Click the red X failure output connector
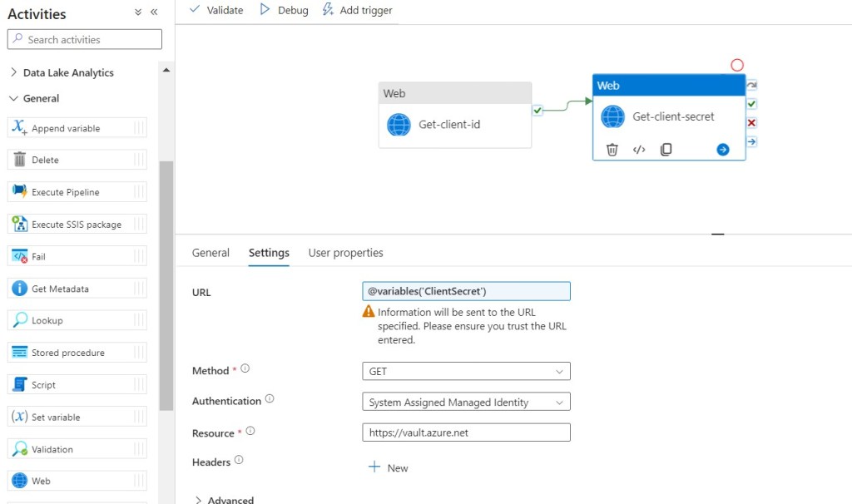Screen dimensions: 852x504 (751, 123)
